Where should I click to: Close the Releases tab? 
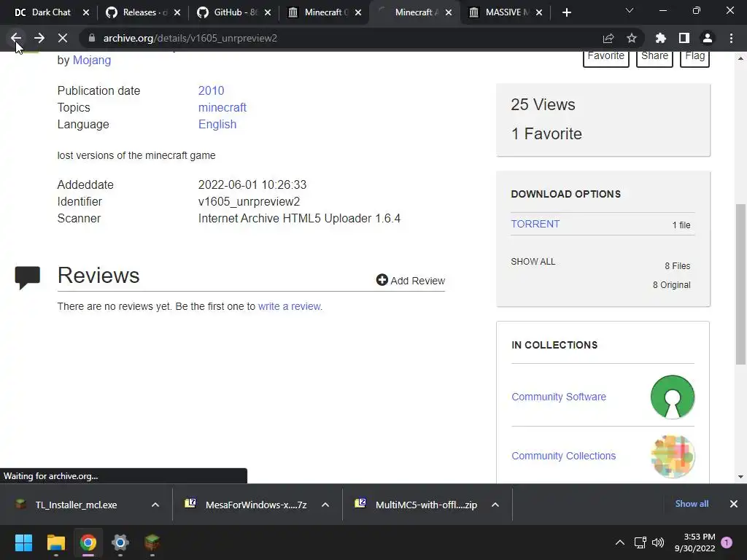[x=177, y=12]
